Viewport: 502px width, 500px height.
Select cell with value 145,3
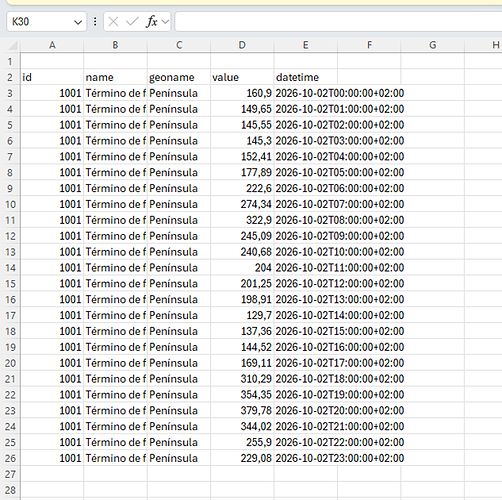click(242, 141)
